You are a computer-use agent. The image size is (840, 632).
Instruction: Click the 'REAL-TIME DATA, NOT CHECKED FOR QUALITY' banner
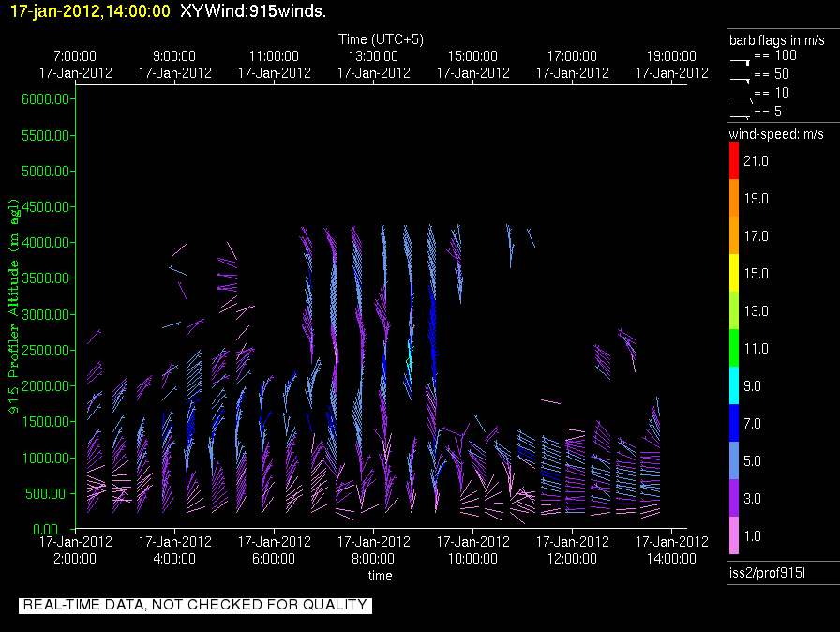[195, 605]
